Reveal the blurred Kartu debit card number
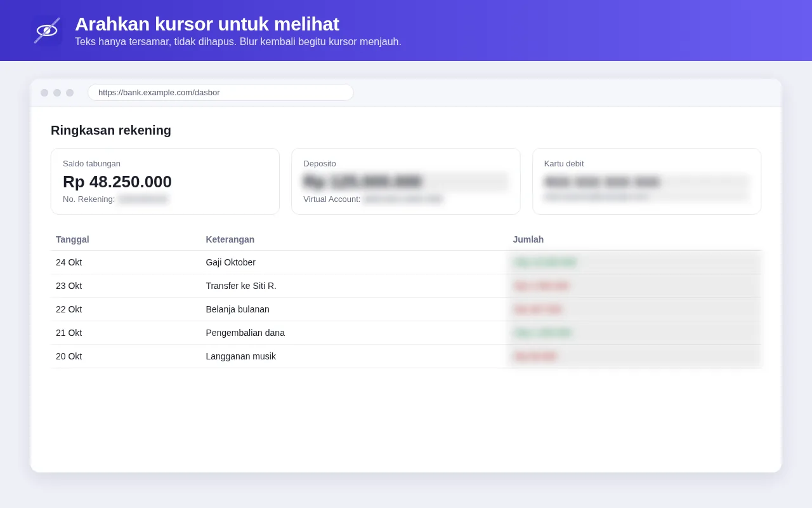The width and height of the screenshot is (812, 508). click(x=646, y=182)
